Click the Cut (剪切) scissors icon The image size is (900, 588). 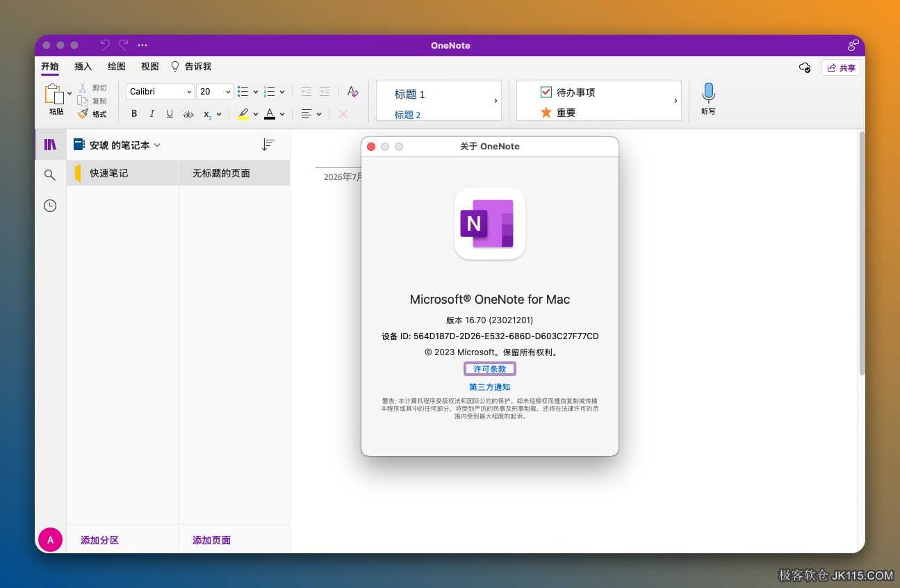(x=83, y=88)
